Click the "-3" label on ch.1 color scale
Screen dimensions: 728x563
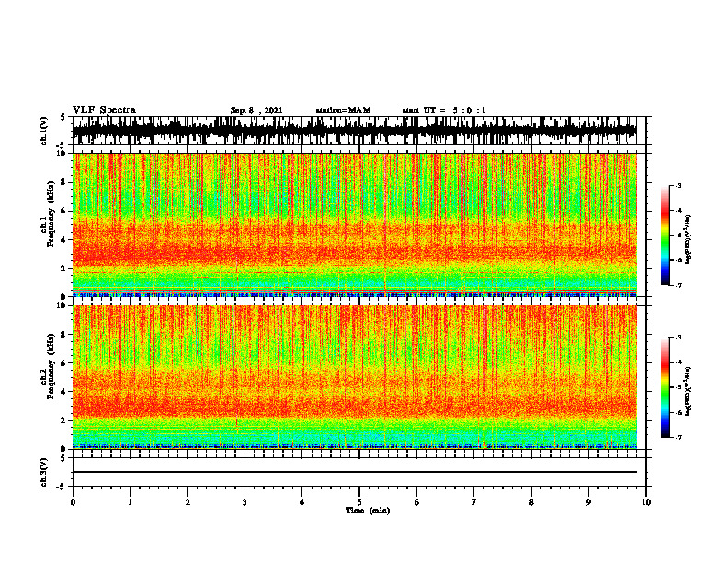678,185
